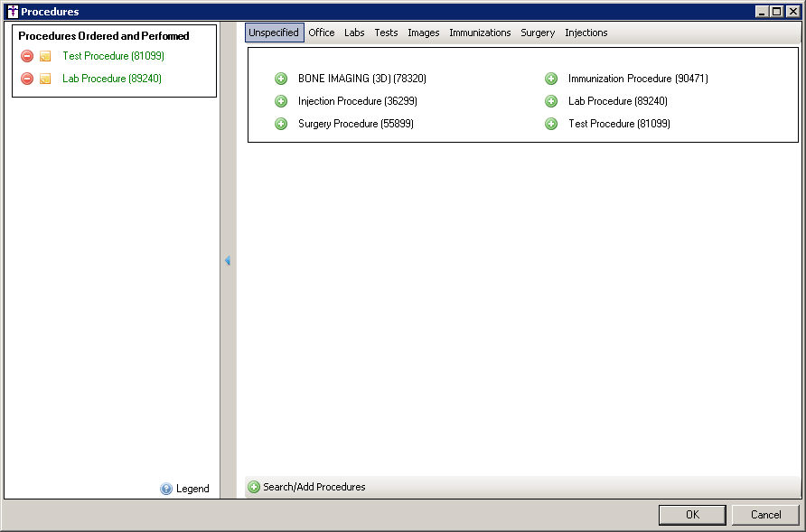Collapse left panel using splitter arrow
806x532 pixels.
228,261
